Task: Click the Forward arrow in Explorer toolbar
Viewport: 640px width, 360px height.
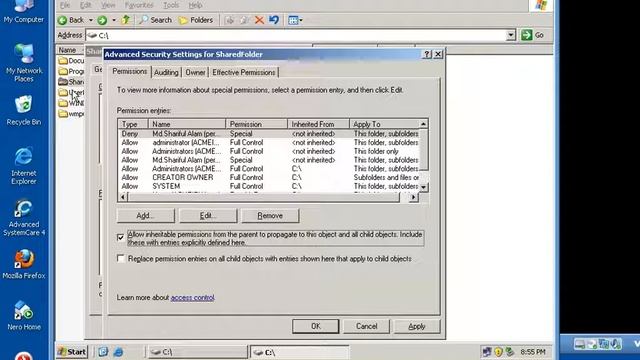Action: [102, 20]
